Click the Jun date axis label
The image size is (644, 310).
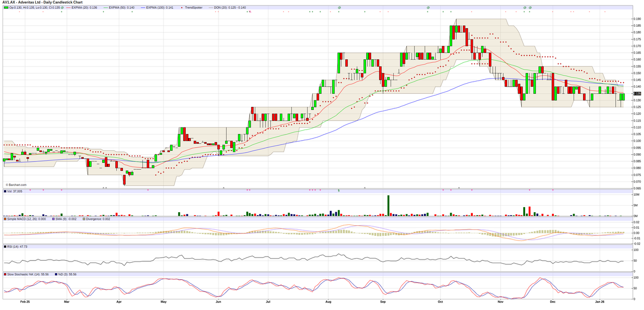pyautogui.click(x=219, y=301)
